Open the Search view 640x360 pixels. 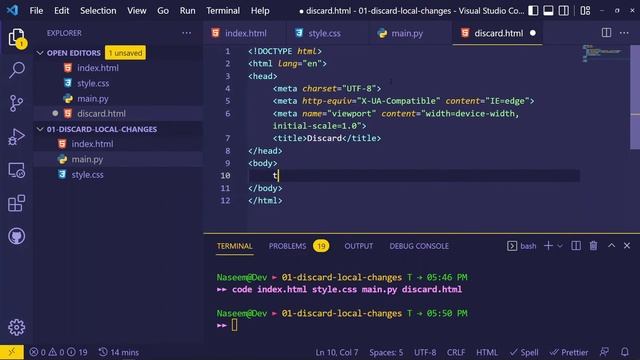click(17, 70)
